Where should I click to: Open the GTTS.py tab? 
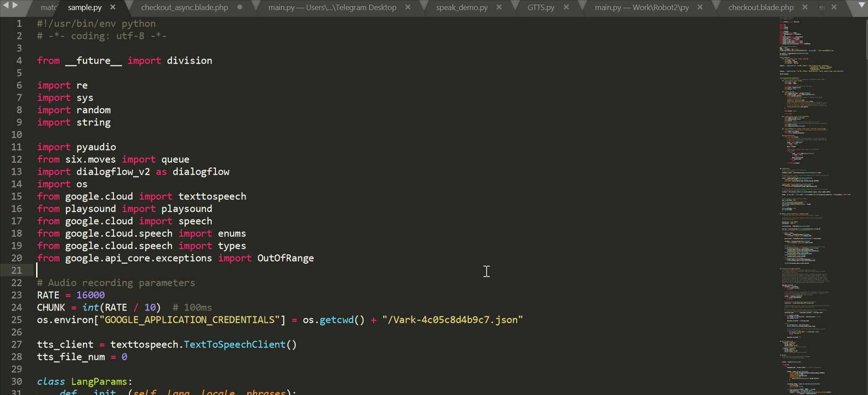[541, 8]
